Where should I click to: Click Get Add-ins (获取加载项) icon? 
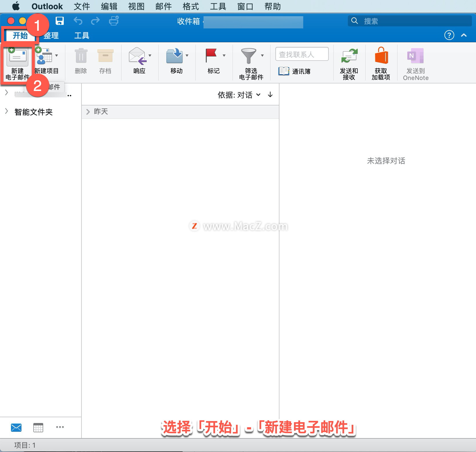click(x=381, y=56)
